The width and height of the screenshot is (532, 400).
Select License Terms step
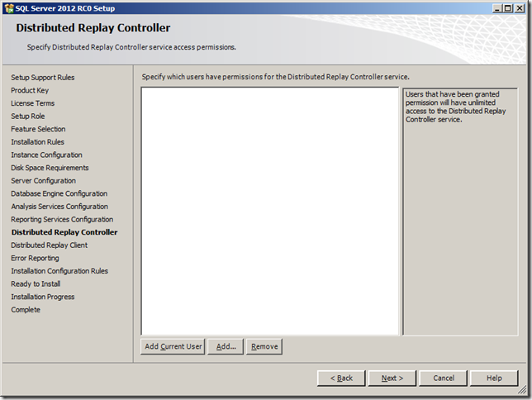(32, 103)
